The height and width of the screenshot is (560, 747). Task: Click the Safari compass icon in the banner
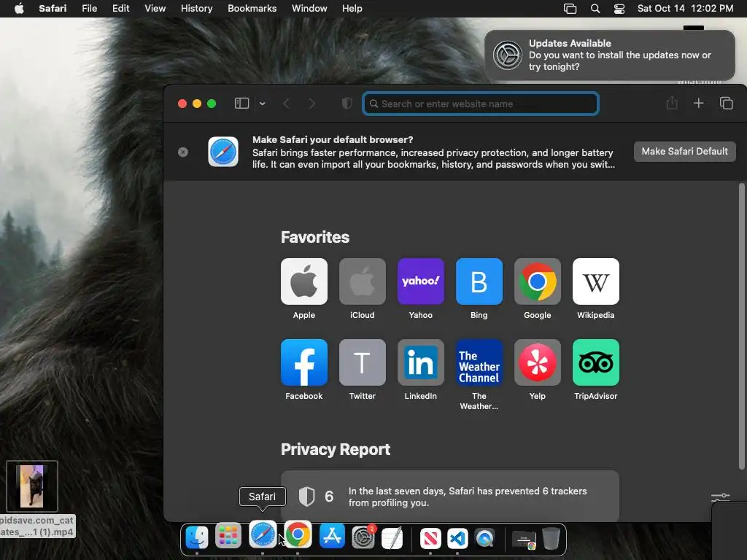pos(223,152)
